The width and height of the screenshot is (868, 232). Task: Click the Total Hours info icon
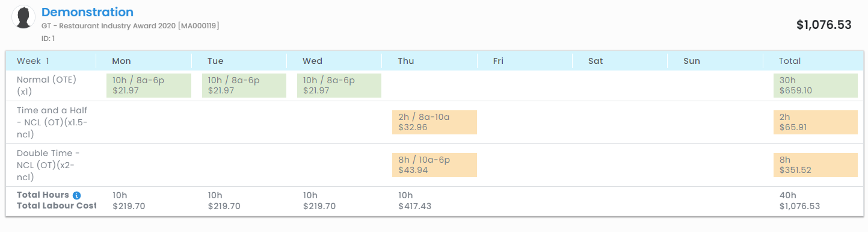click(x=76, y=195)
